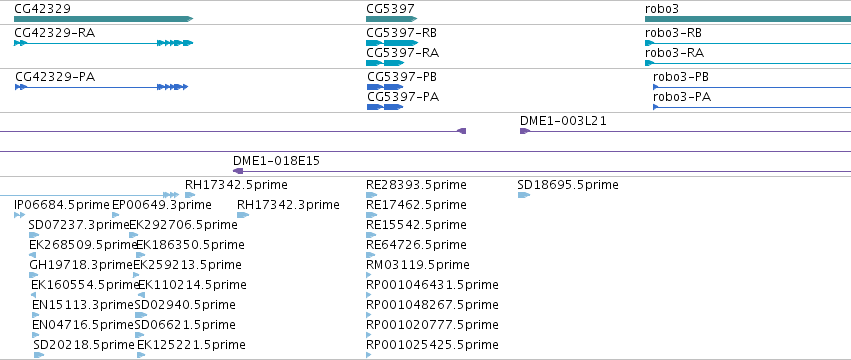The width and height of the screenshot is (851, 360).
Task: Select the robo3-RA transcript line
Action: click(748, 63)
